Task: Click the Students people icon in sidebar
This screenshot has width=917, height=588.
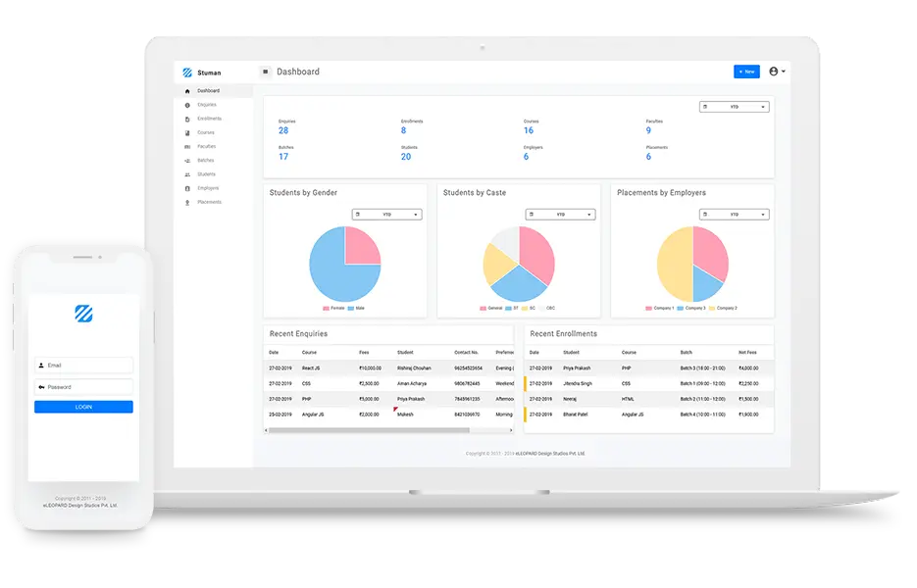Action: pyautogui.click(x=187, y=174)
